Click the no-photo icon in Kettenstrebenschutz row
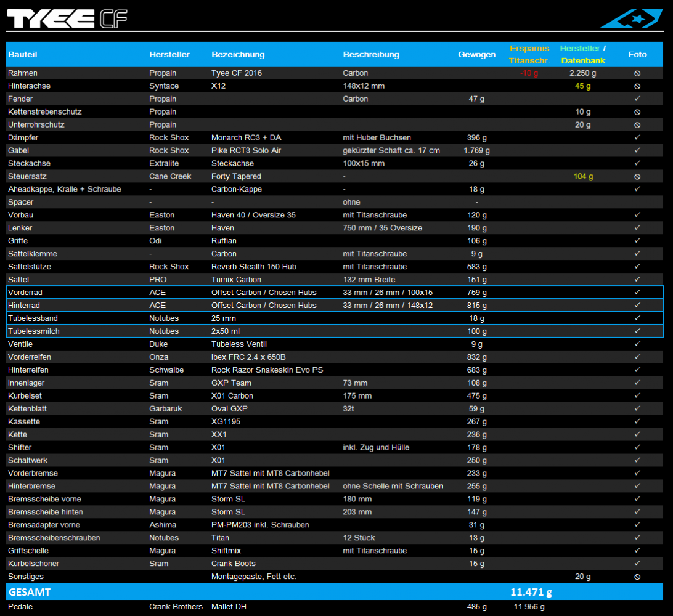Screen dimensions: 673x616 637,112
